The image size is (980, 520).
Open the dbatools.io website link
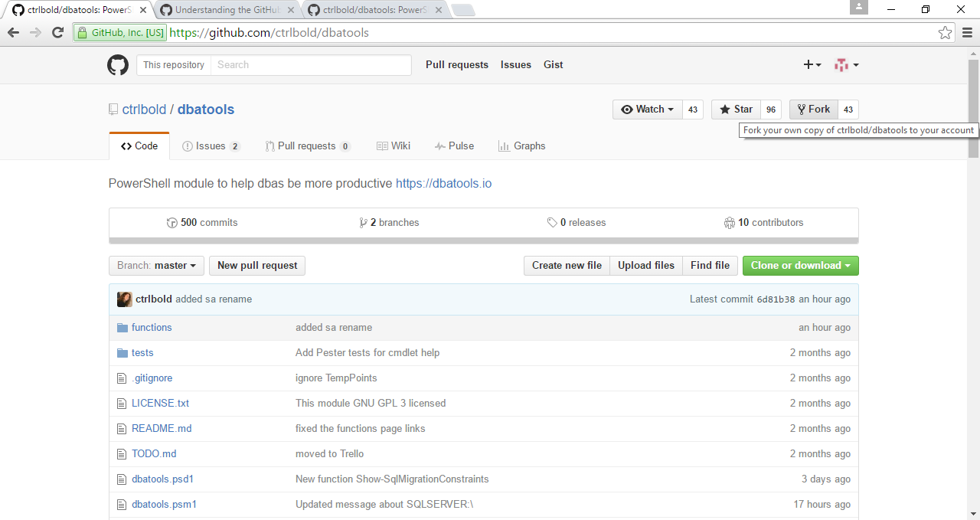point(443,184)
